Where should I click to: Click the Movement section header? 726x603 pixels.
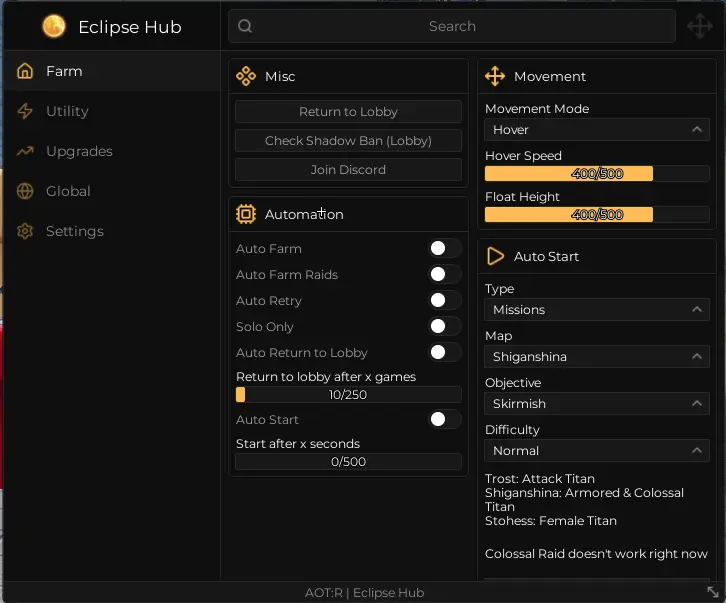pos(597,76)
